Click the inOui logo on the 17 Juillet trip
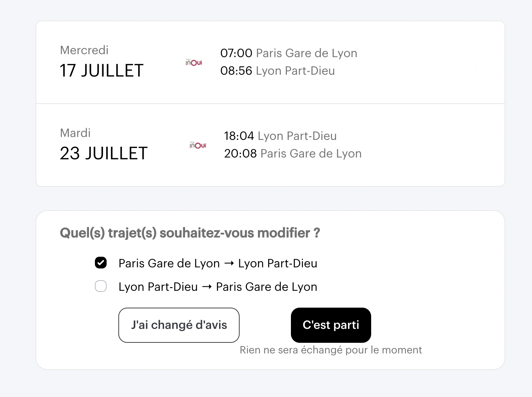The height and width of the screenshot is (397, 532). pos(194,63)
